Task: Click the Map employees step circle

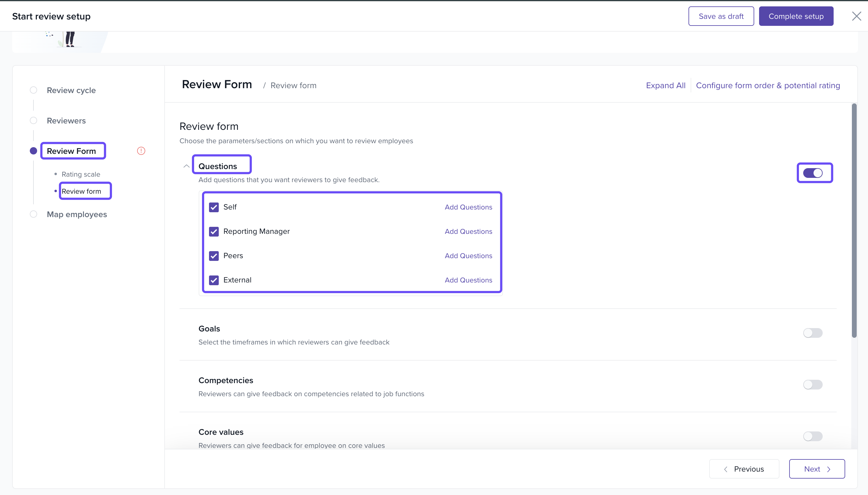Action: click(33, 214)
